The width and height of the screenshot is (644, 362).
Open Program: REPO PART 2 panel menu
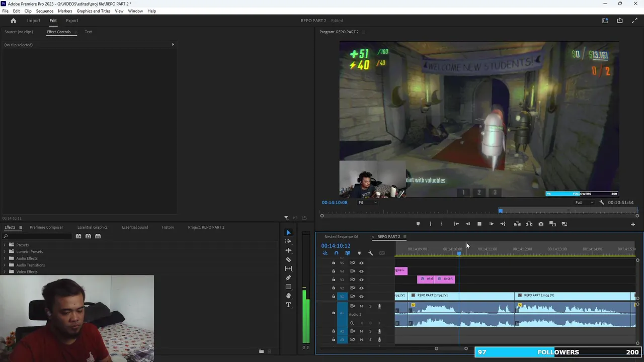point(363,32)
